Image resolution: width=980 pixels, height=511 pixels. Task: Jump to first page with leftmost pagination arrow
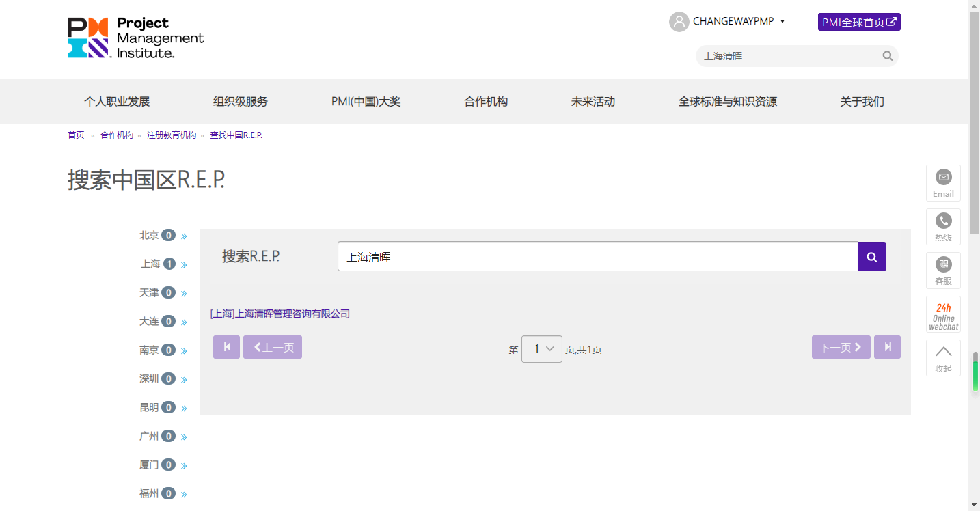click(x=226, y=347)
